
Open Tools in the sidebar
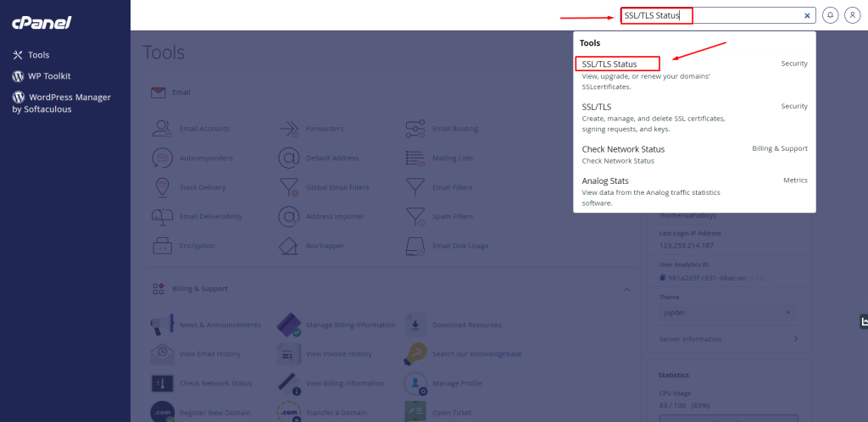click(x=38, y=55)
